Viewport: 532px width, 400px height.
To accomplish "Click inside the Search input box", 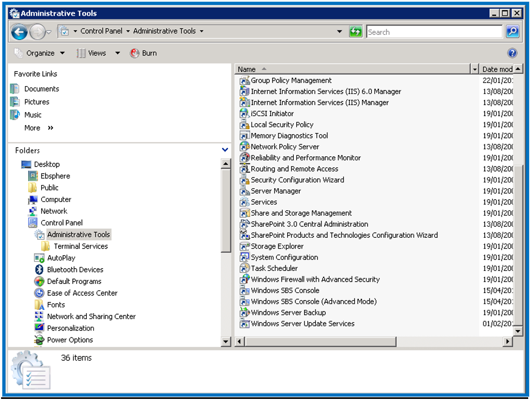I will pyautogui.click(x=434, y=32).
